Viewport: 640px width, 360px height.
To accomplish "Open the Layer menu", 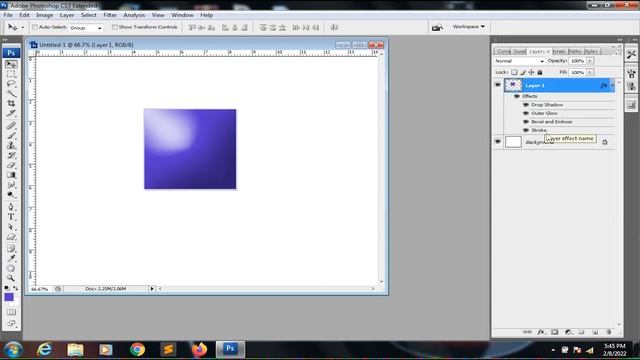I will [x=67, y=15].
